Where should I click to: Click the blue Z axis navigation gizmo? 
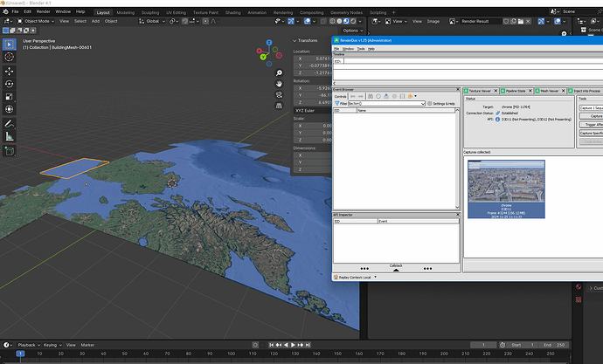click(269, 43)
